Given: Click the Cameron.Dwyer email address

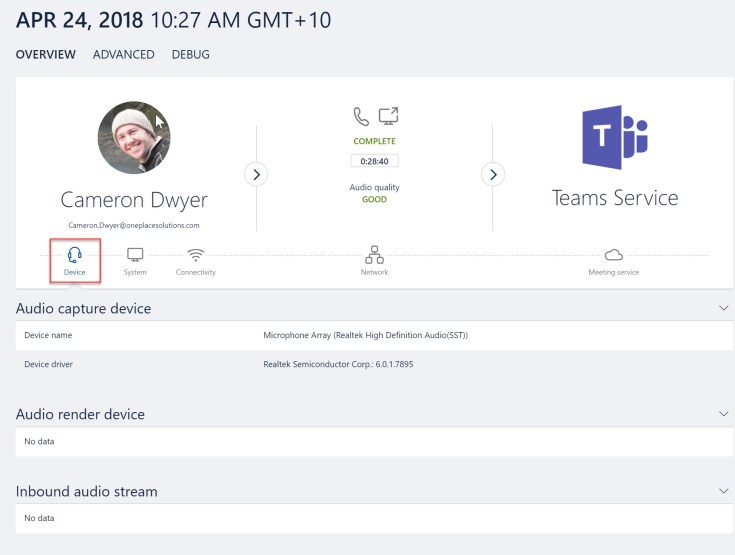Looking at the screenshot, I should tap(133, 225).
